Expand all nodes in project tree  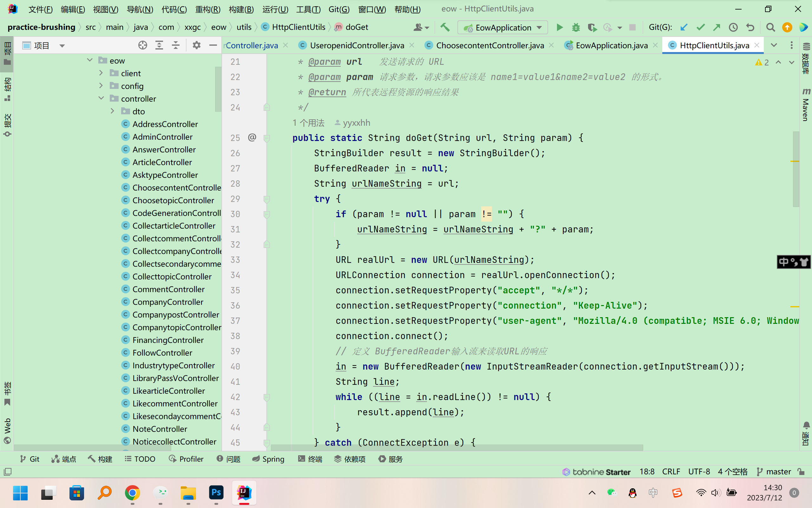(x=159, y=45)
